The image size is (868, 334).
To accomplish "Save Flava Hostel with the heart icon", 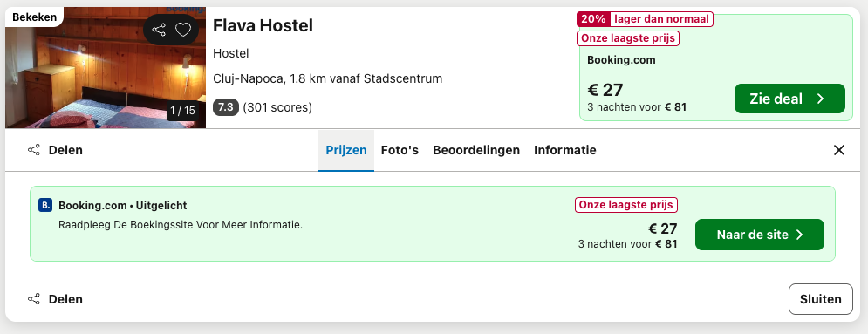I will 183,30.
